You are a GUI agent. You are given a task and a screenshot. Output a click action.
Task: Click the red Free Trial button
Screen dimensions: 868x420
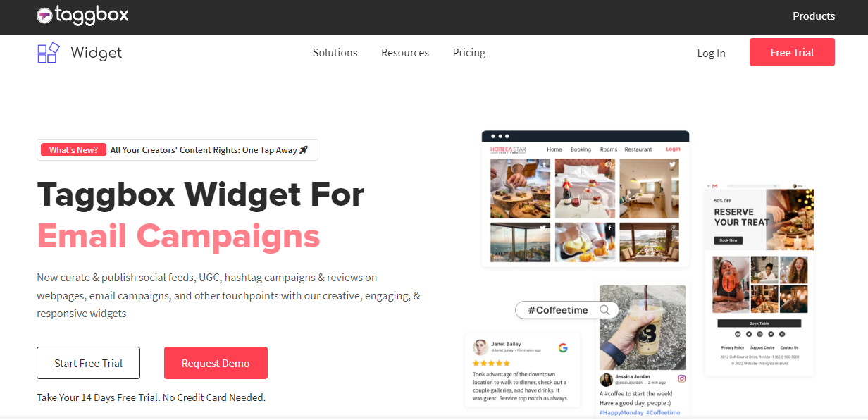[792, 52]
